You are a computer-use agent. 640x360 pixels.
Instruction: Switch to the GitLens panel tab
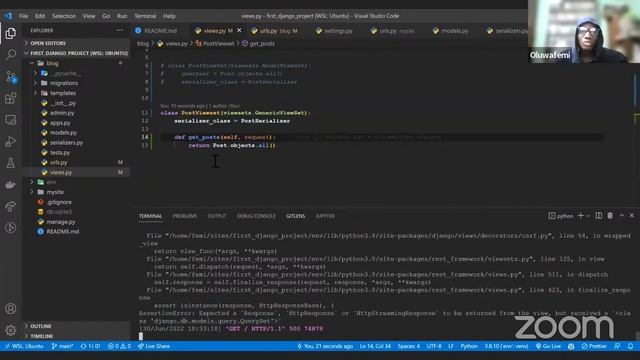pos(296,216)
